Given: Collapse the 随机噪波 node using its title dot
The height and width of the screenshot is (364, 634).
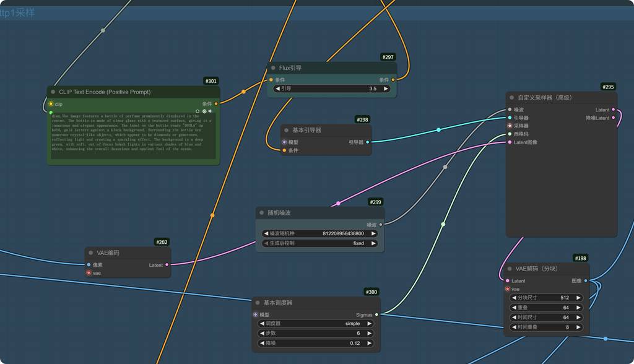Looking at the screenshot, I should 261,212.
